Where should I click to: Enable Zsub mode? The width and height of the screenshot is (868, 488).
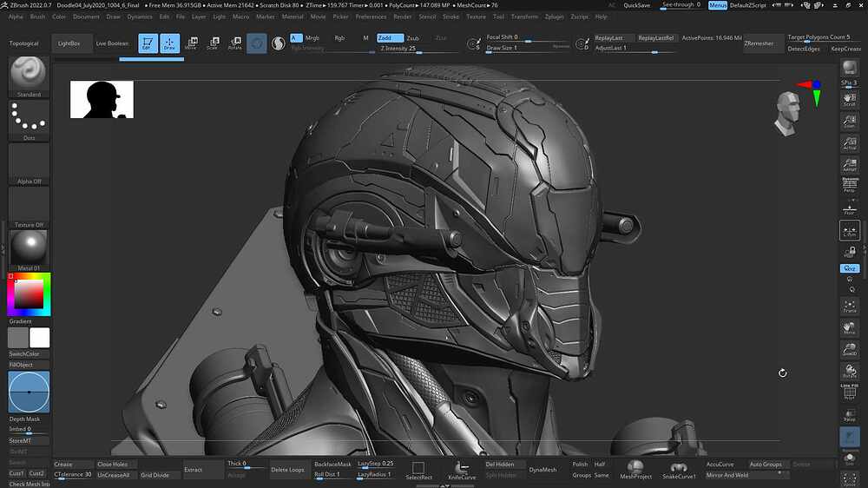pyautogui.click(x=413, y=38)
